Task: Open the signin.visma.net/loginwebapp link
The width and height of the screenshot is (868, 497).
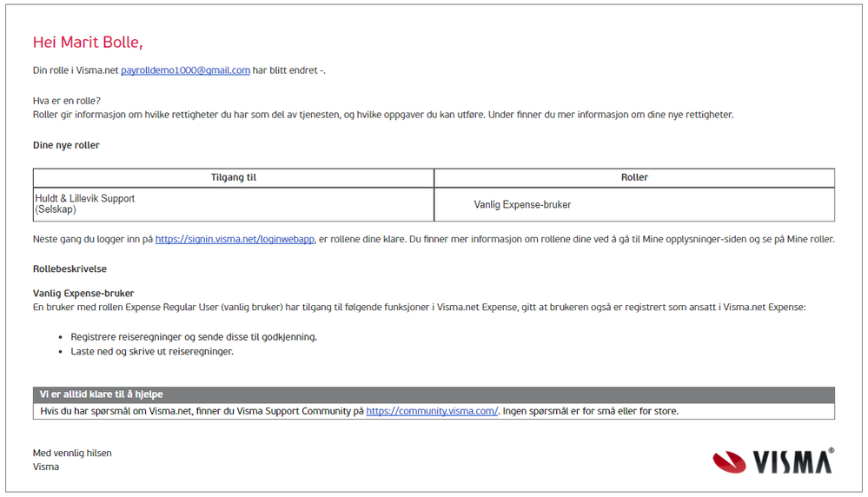Action: (x=235, y=239)
